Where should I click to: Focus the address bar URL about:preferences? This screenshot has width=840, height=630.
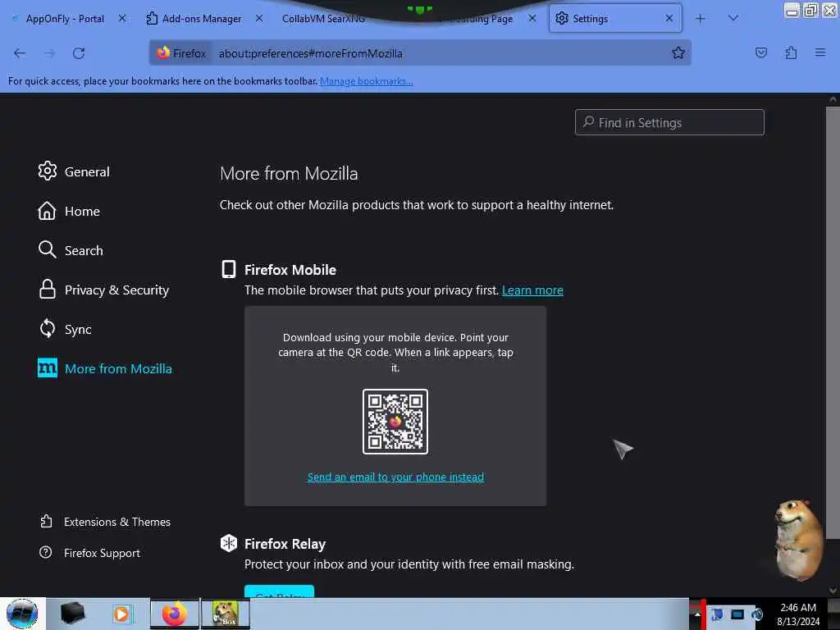310,53
